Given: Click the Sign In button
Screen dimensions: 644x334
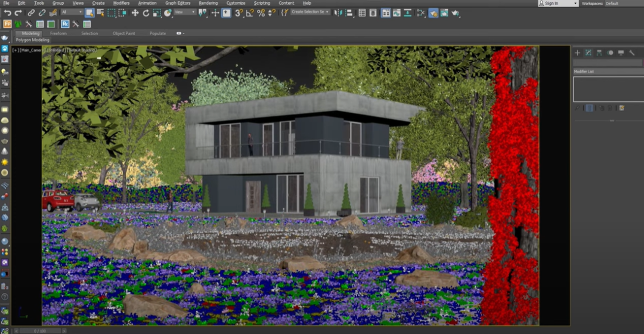Looking at the screenshot, I should coord(558,4).
